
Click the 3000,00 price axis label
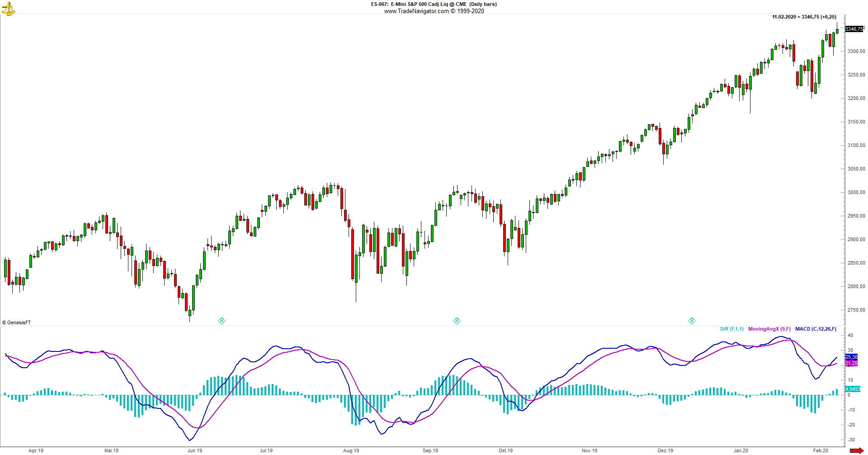click(856, 192)
